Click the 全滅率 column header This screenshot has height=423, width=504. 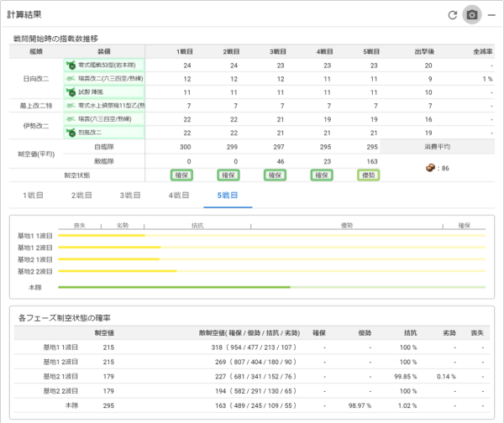(x=483, y=52)
